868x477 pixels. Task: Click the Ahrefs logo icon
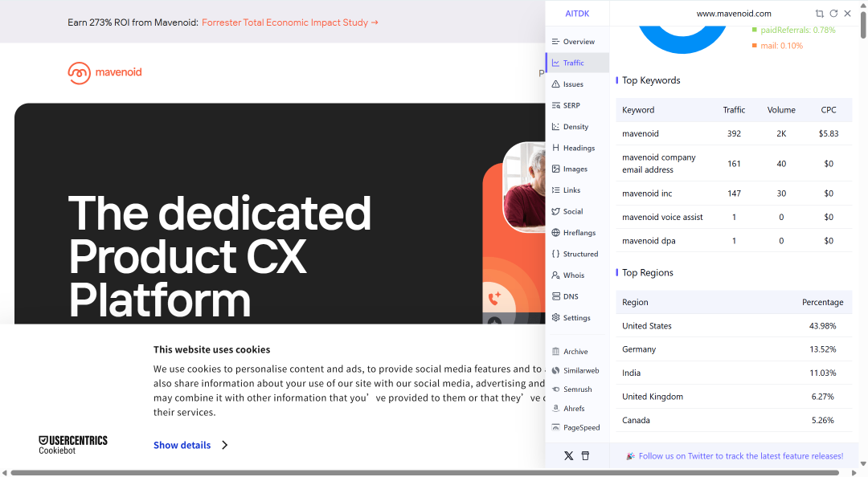pos(556,409)
